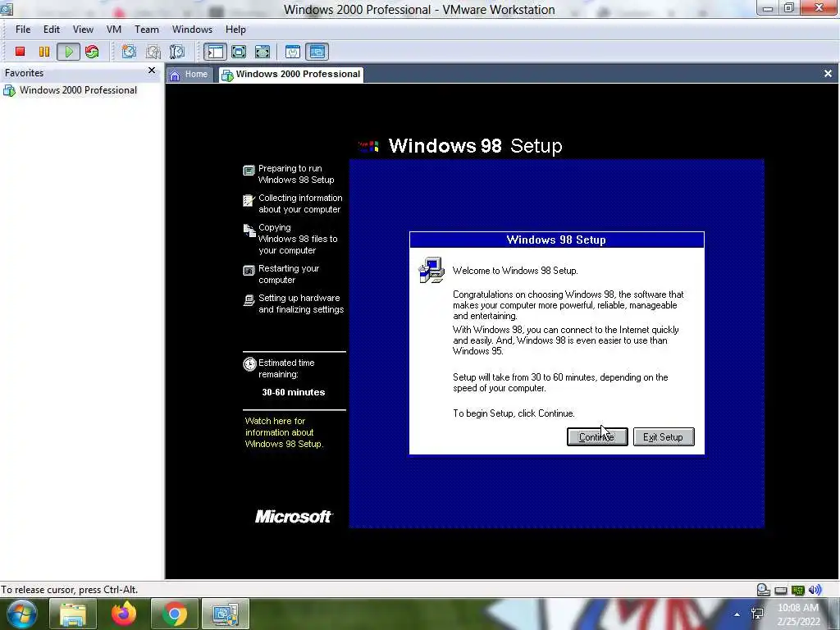This screenshot has width=840, height=630.
Task: Click Continue in Windows 98 Setup
Action: point(597,437)
